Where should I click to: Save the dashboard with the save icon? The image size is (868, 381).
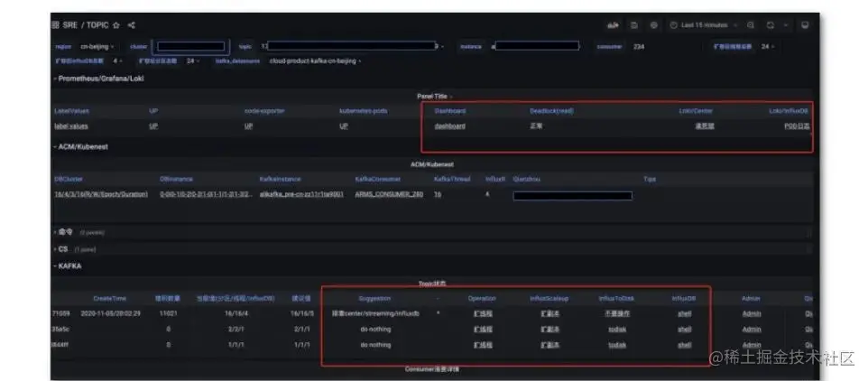click(x=634, y=25)
